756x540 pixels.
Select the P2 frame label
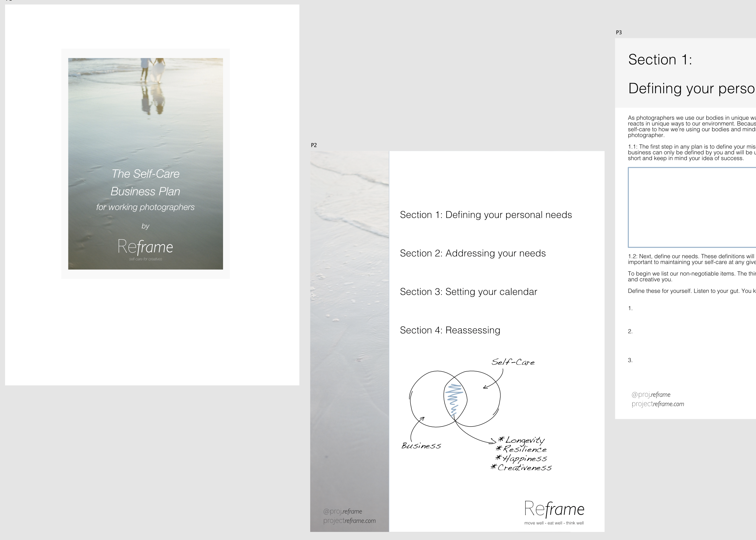tap(313, 145)
